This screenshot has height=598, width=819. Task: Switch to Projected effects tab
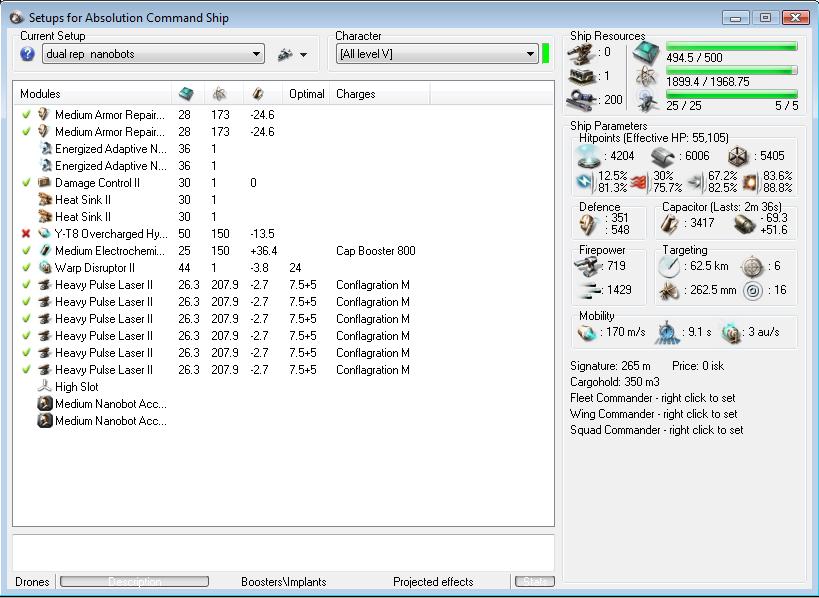[433, 582]
